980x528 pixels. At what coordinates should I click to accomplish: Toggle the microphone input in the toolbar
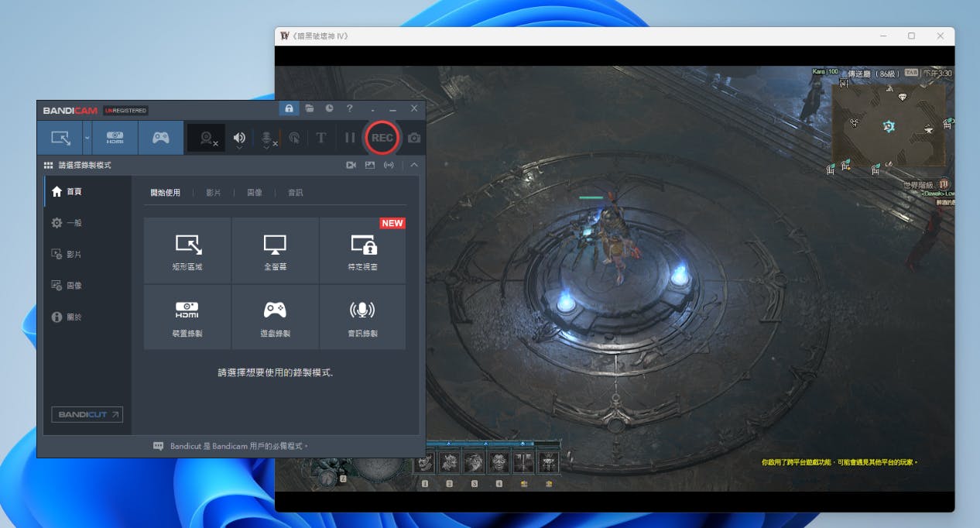coord(267,138)
